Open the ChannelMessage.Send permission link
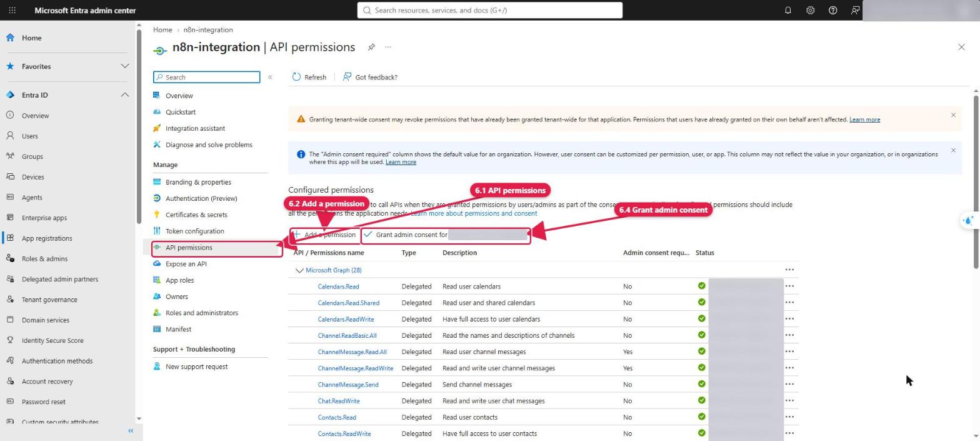 click(348, 385)
